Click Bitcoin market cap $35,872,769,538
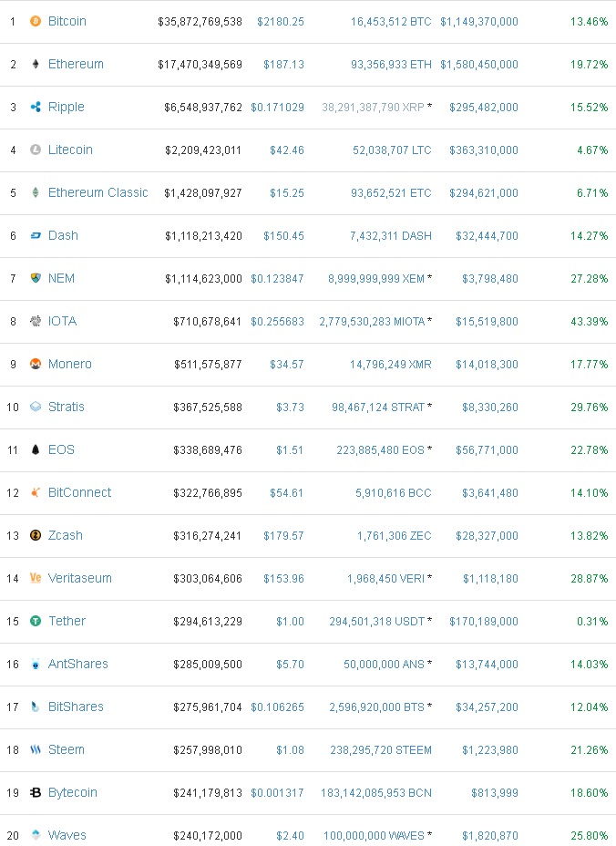 tap(200, 22)
